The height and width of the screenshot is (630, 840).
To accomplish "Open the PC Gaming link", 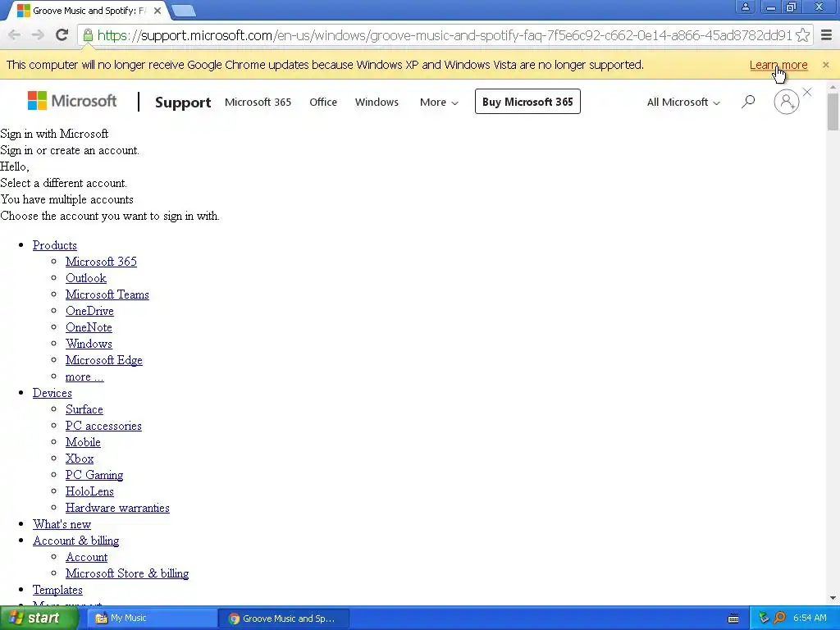I will pyautogui.click(x=94, y=475).
